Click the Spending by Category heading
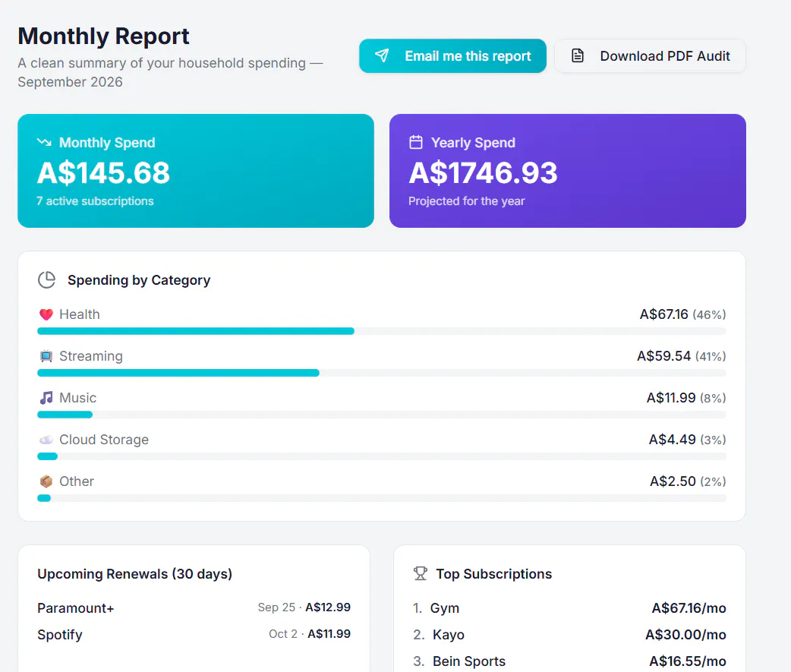 click(x=139, y=280)
